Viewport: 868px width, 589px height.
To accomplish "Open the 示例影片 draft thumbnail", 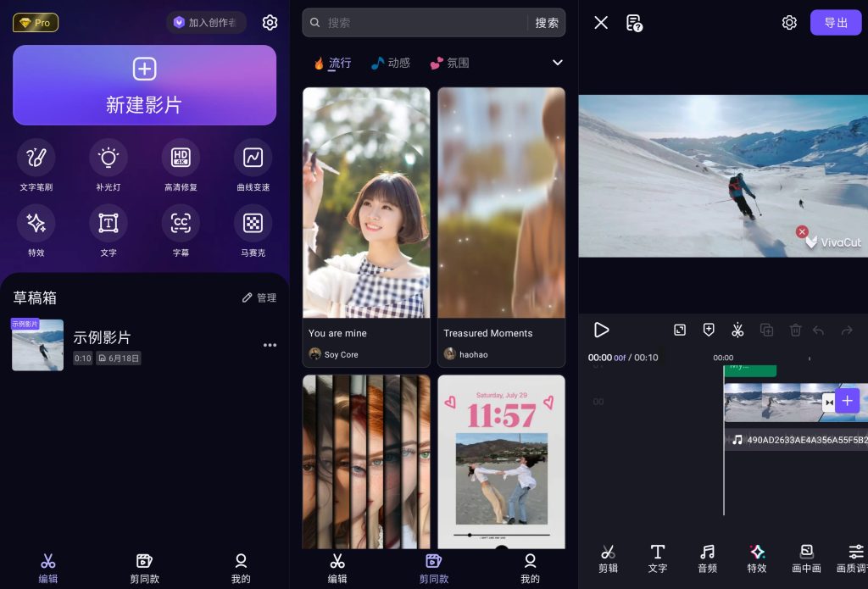I will pos(37,345).
